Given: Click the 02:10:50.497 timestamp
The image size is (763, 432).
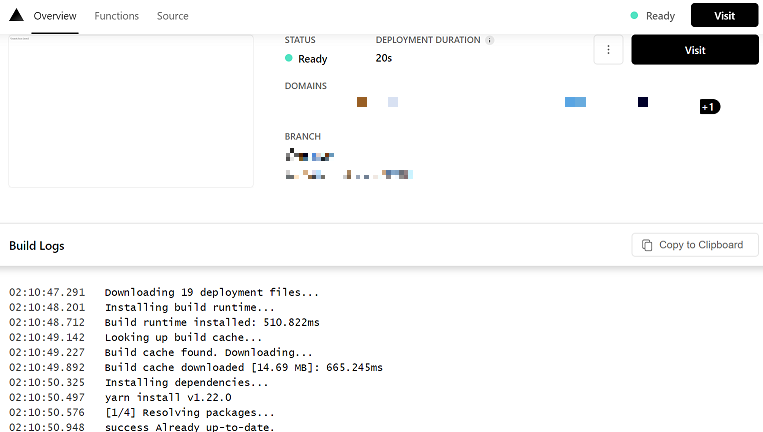Looking at the screenshot, I should coord(47,397).
